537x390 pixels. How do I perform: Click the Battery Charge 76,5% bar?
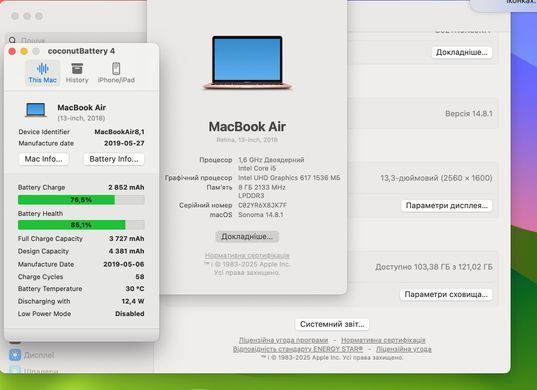81,200
